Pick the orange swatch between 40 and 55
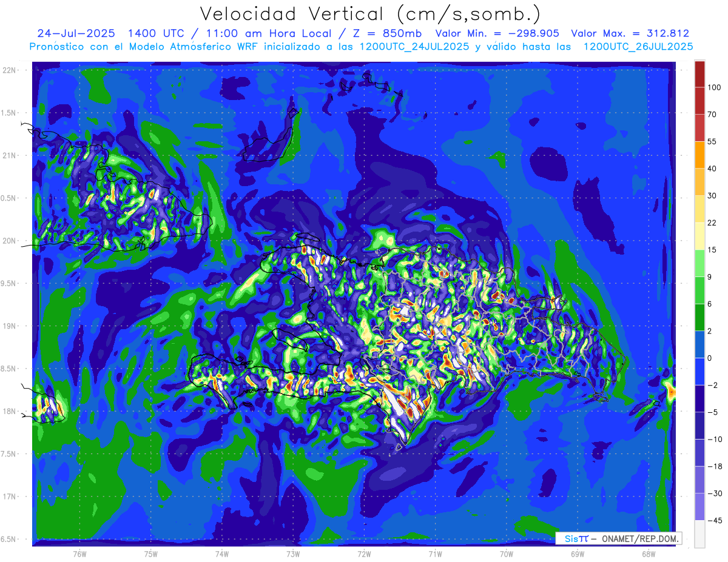This screenshot has height=562, width=728. pyautogui.click(x=699, y=155)
